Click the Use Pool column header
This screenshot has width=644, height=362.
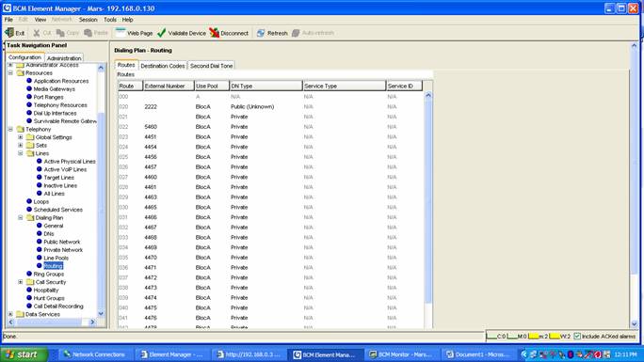pyautogui.click(x=212, y=87)
